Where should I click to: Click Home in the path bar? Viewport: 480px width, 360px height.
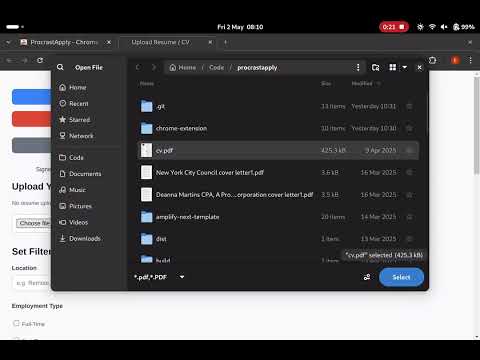(183, 68)
